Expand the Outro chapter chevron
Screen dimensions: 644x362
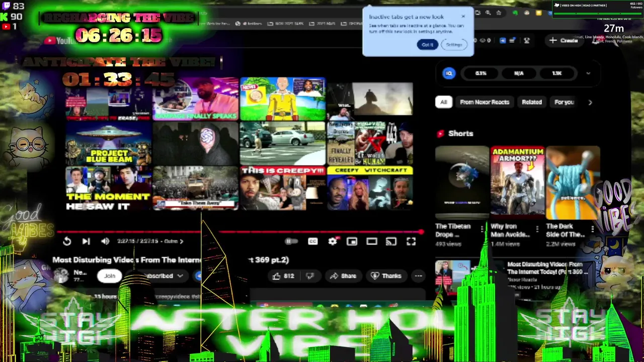coord(182,241)
